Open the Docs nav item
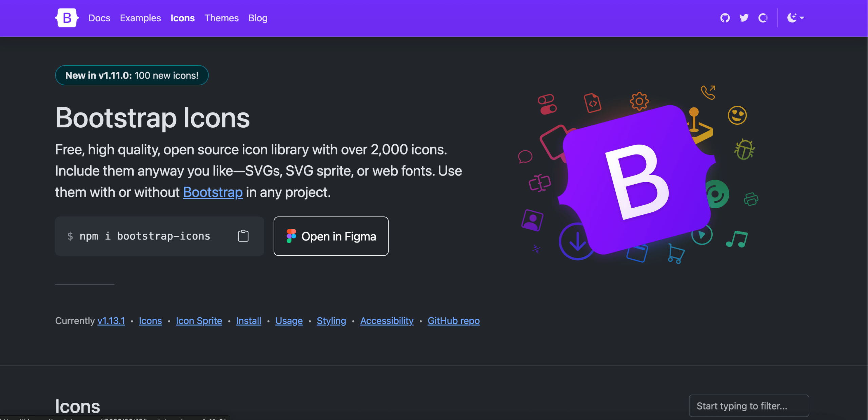The image size is (868, 420). pos(99,18)
